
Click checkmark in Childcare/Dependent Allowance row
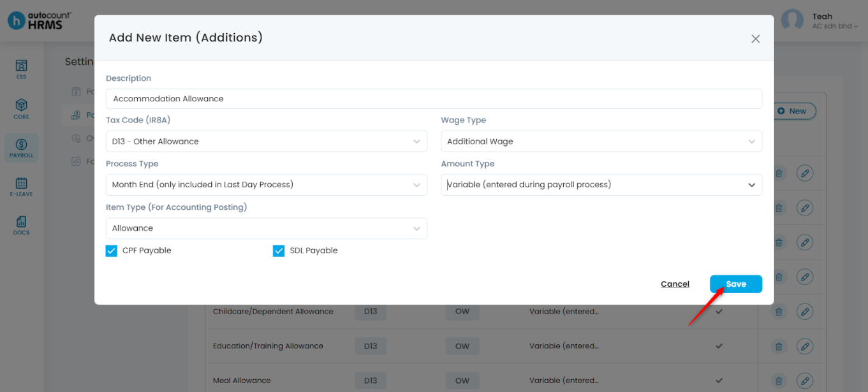[719, 312]
